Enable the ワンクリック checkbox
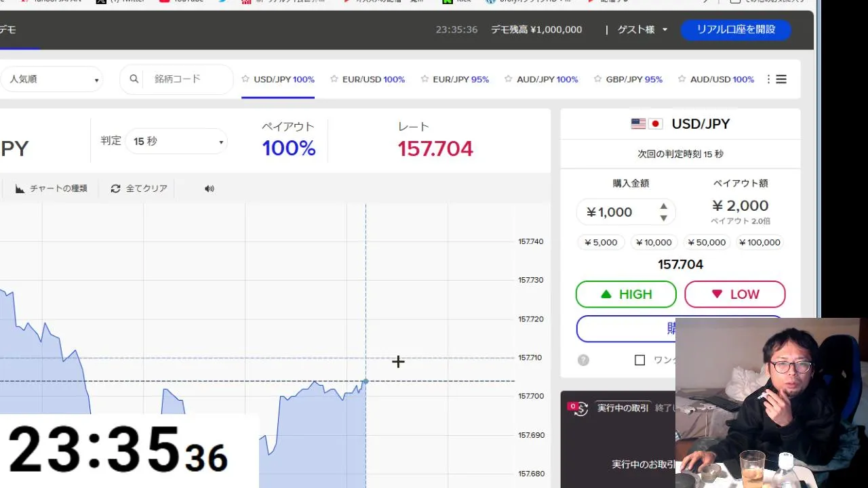The image size is (868, 488). pyautogui.click(x=639, y=360)
